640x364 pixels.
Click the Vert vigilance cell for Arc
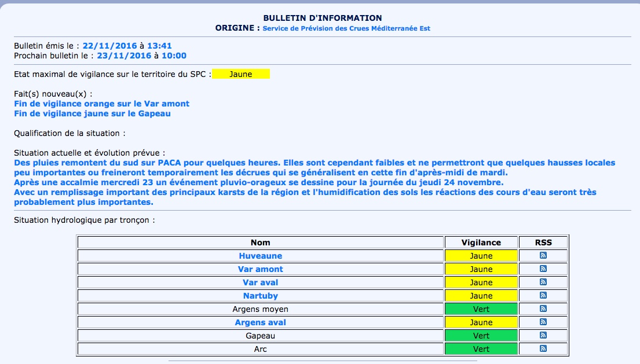pos(481,349)
